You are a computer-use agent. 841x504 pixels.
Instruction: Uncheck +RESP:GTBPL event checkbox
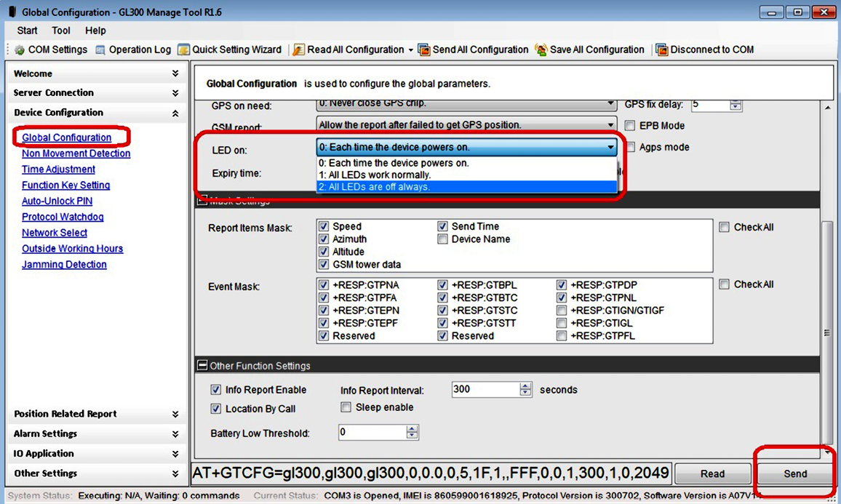[442, 284]
